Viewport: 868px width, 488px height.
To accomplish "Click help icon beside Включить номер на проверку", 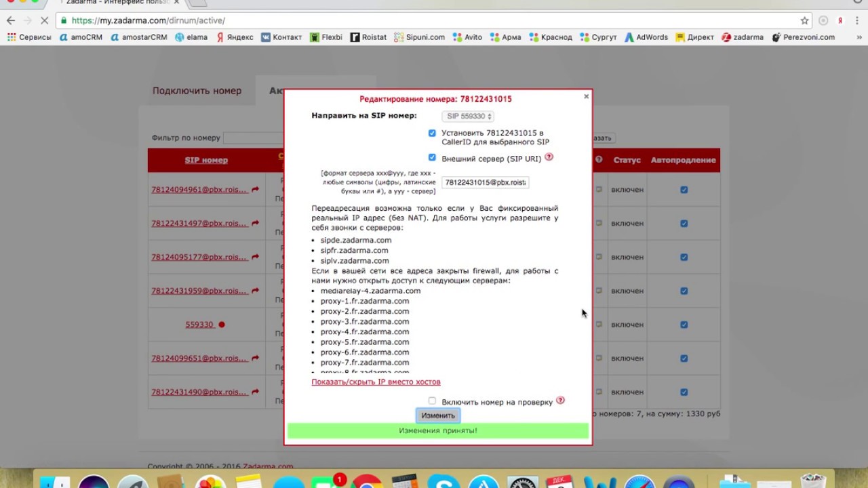I will [560, 401].
